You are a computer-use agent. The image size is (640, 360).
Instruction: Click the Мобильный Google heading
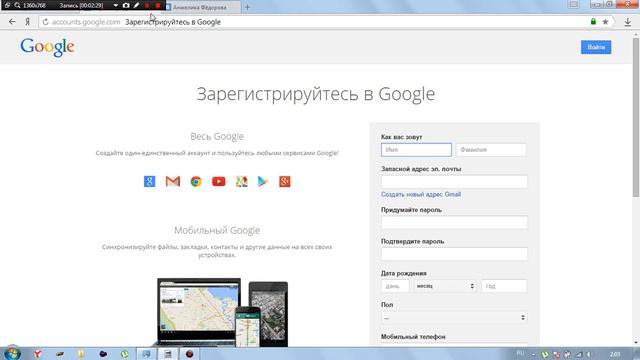point(217,230)
